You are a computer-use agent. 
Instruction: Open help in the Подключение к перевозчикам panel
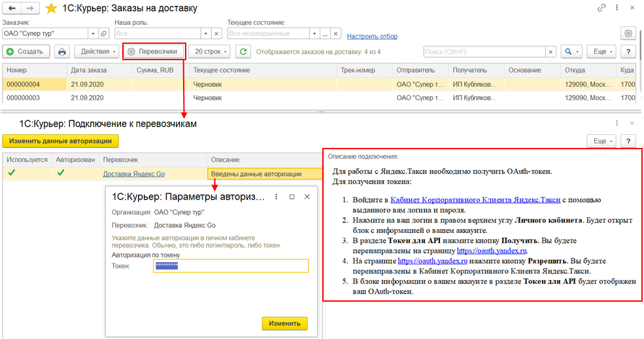(628, 141)
